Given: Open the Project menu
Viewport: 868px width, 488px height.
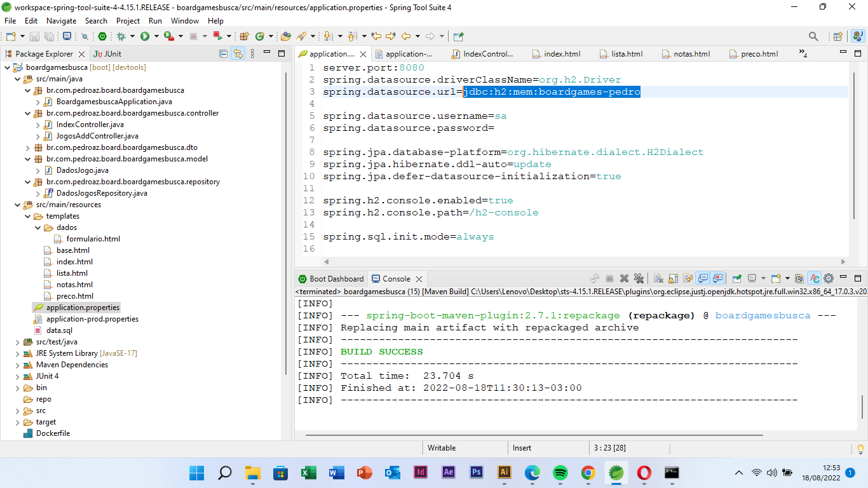Looking at the screenshot, I should 128,21.
